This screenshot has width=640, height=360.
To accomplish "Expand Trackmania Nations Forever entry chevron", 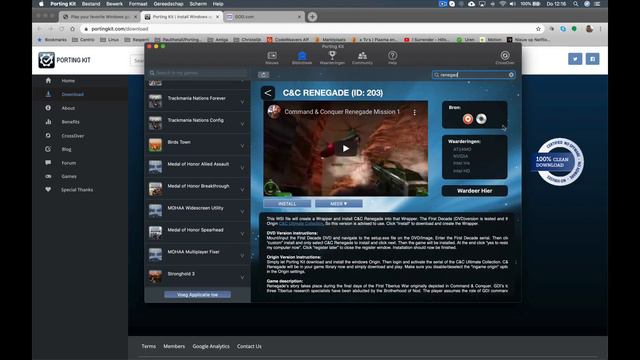I will click(242, 102).
